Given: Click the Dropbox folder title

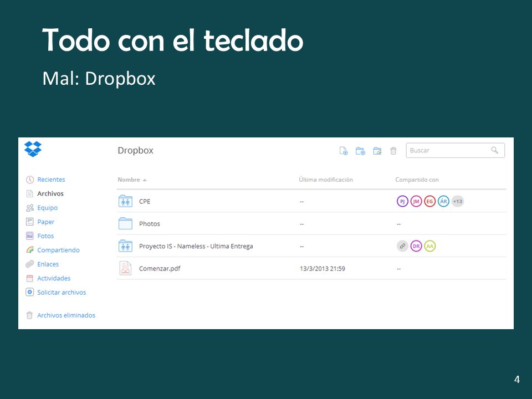Looking at the screenshot, I should coord(135,150).
